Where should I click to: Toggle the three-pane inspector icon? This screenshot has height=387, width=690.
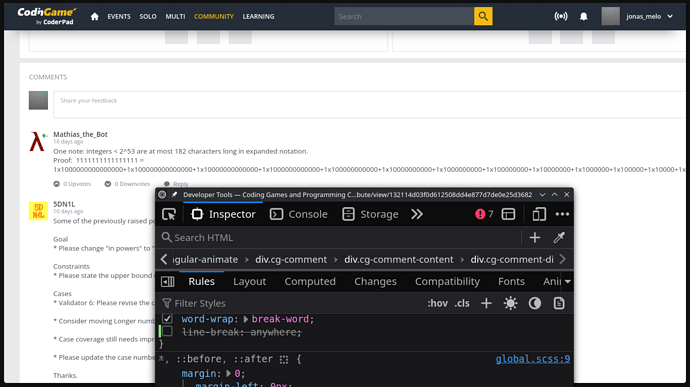168,282
